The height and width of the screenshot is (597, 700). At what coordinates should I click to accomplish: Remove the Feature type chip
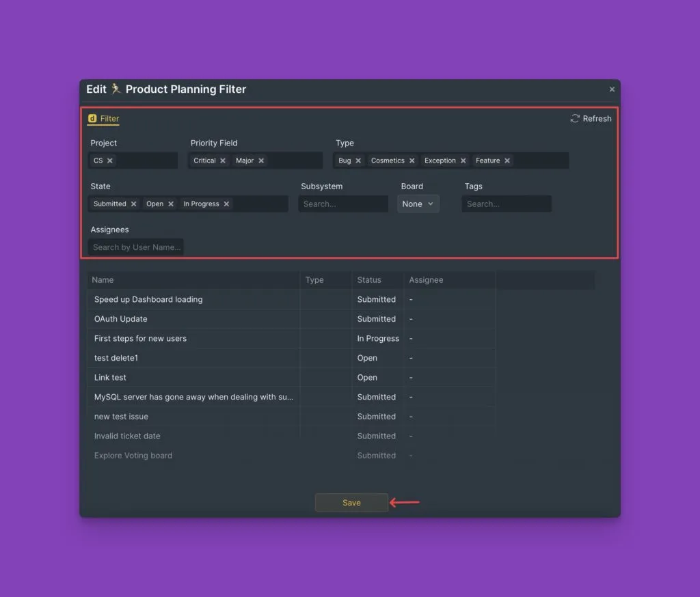(x=509, y=160)
